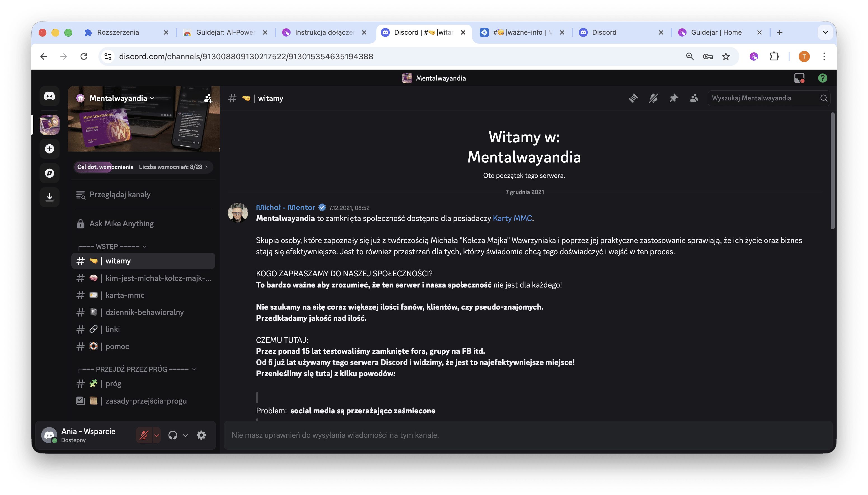Open microphone input options dropdown arrow
This screenshot has height=495, width=868.
(x=156, y=435)
